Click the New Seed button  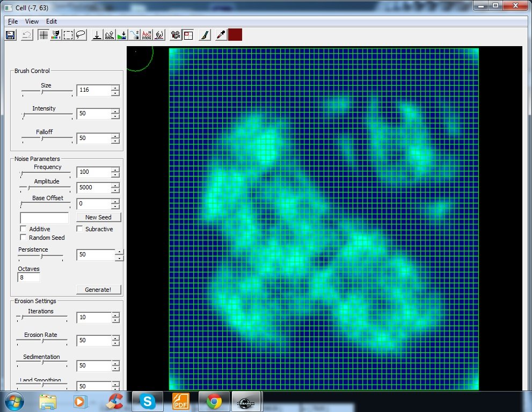pos(98,217)
